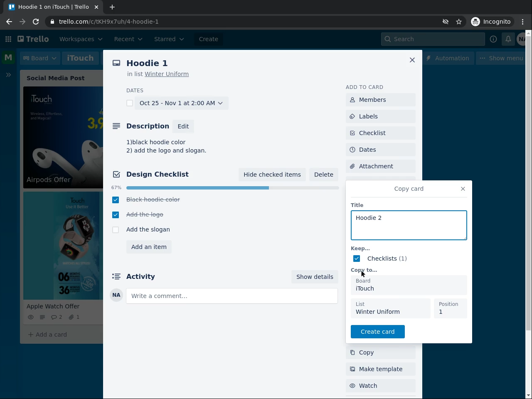Click the Activity section icon

coord(116,276)
